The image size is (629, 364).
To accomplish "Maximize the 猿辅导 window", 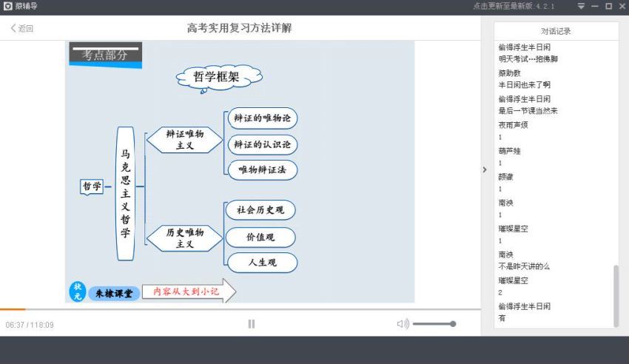I will coord(608,6).
